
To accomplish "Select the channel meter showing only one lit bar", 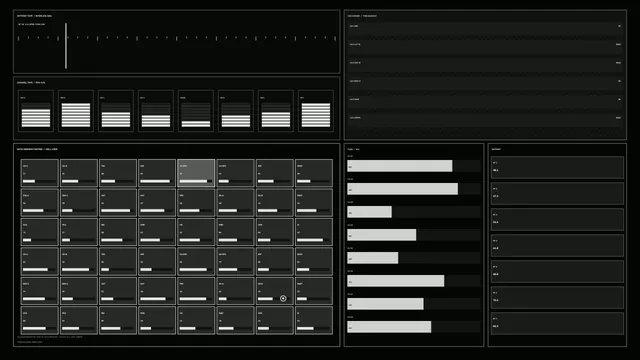I will (196, 111).
